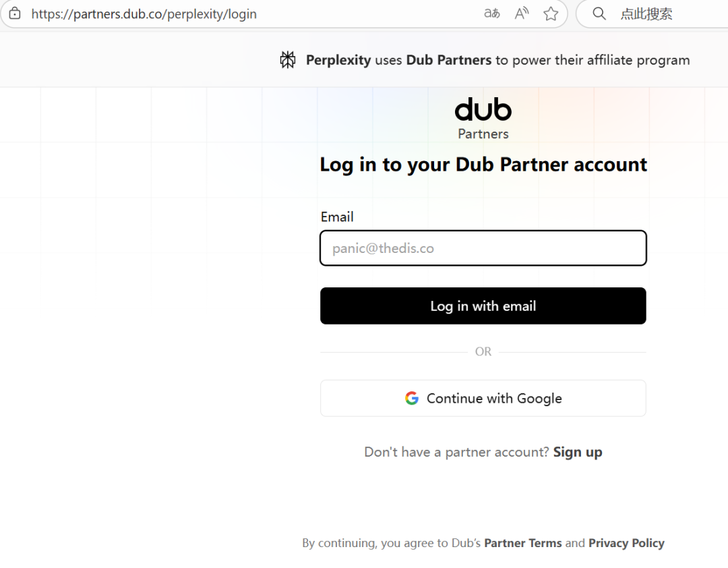This screenshot has width=728, height=568.
Task: Focus the browser address bar URL
Action: pyautogui.click(x=144, y=13)
